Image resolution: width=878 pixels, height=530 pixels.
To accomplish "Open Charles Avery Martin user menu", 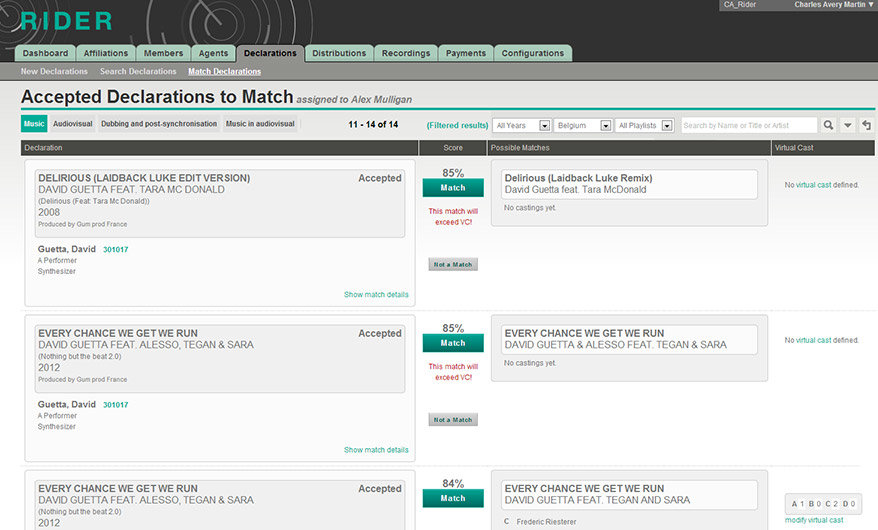I will pos(833,5).
